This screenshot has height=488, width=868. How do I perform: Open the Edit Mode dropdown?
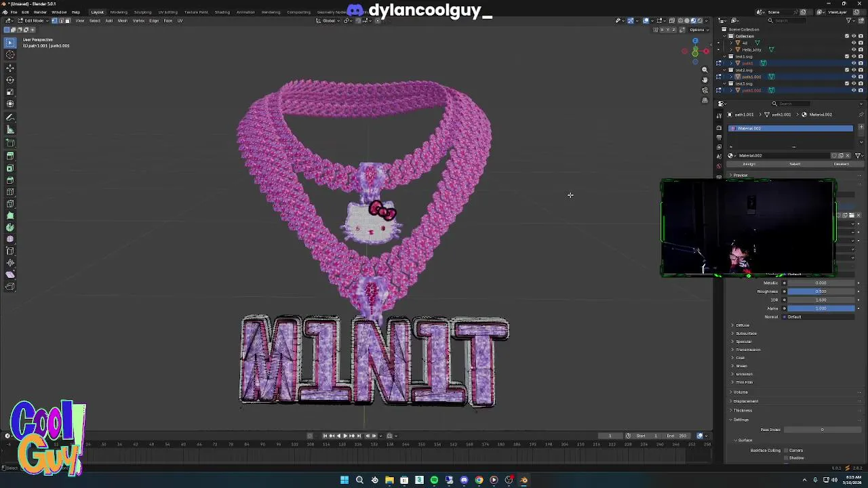(x=32, y=20)
